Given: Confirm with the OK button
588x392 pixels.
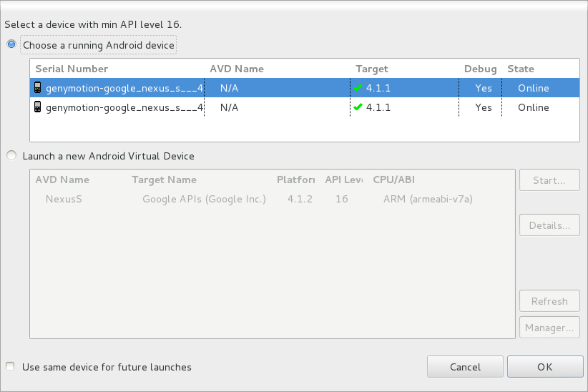Looking at the screenshot, I should point(545,367).
